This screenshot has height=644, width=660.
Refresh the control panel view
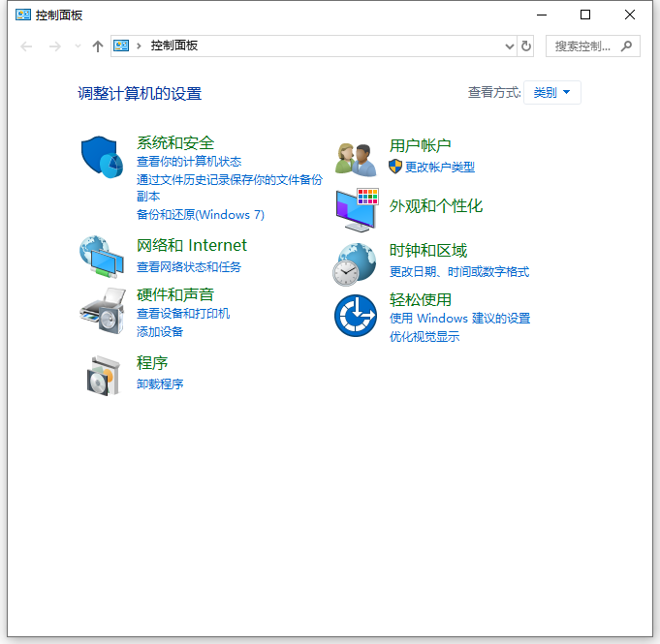[x=525, y=46]
